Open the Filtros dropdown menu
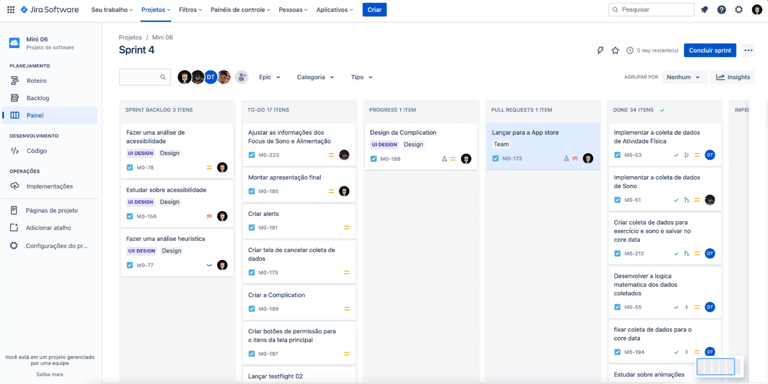Viewport: 768px width, 384px height. [191, 10]
